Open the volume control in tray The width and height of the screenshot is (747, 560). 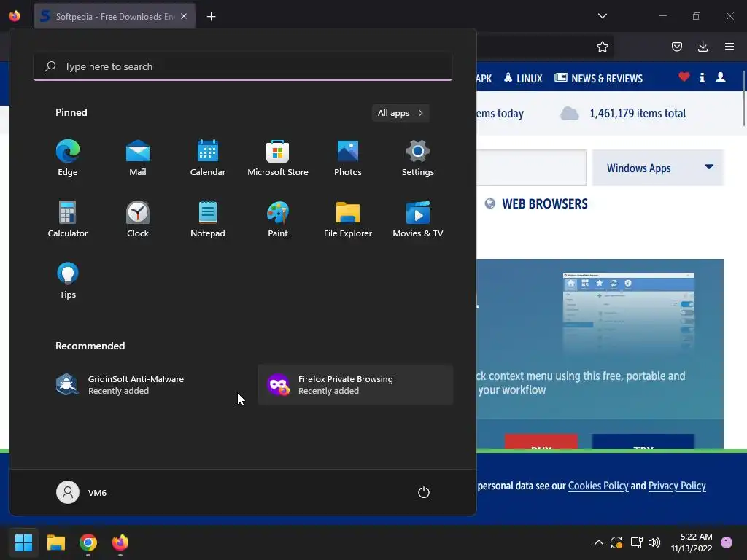pos(654,542)
